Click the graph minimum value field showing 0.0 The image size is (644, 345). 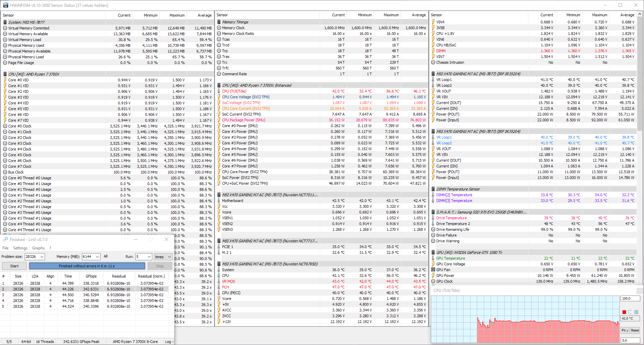630,340
